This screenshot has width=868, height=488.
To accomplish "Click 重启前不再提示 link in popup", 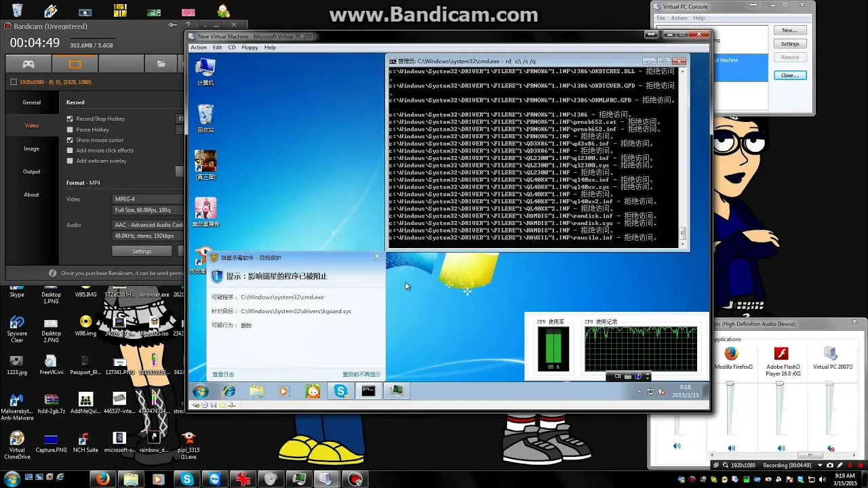I will point(361,374).
